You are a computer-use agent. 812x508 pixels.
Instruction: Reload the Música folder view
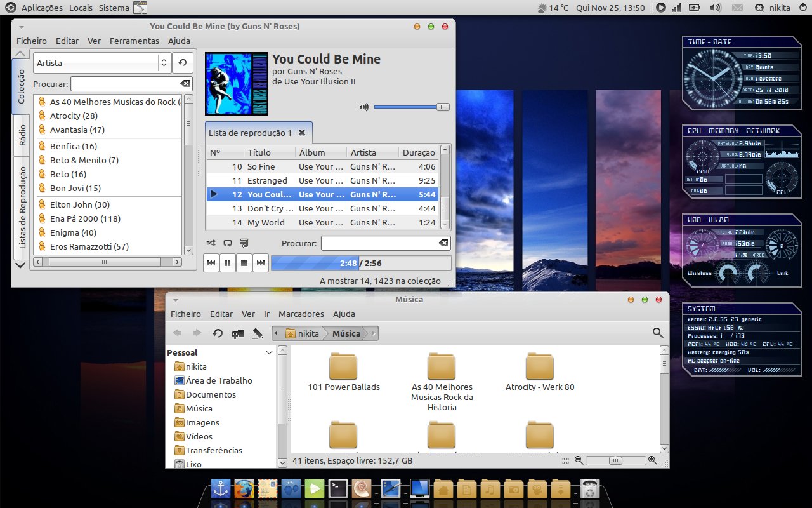click(x=218, y=333)
